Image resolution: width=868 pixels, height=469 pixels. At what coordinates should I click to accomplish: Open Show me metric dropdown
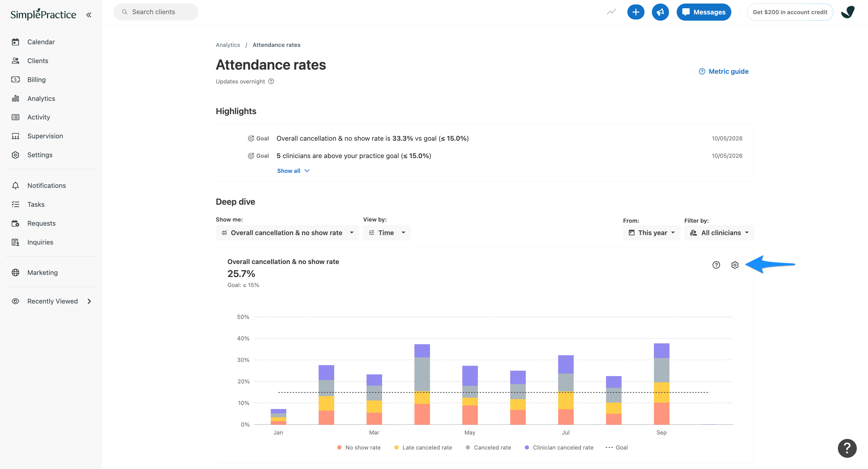tap(288, 233)
